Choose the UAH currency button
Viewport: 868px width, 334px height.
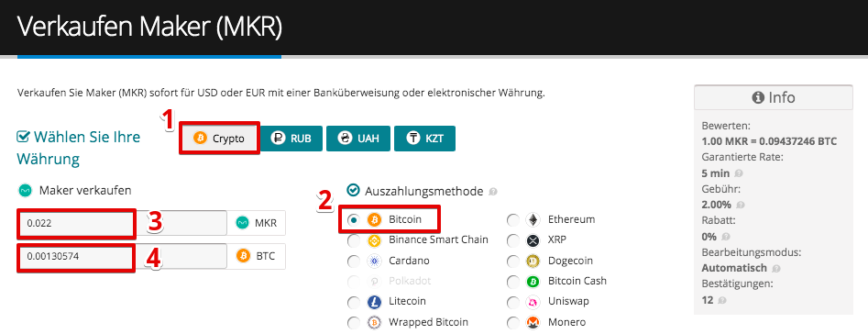pos(358,139)
